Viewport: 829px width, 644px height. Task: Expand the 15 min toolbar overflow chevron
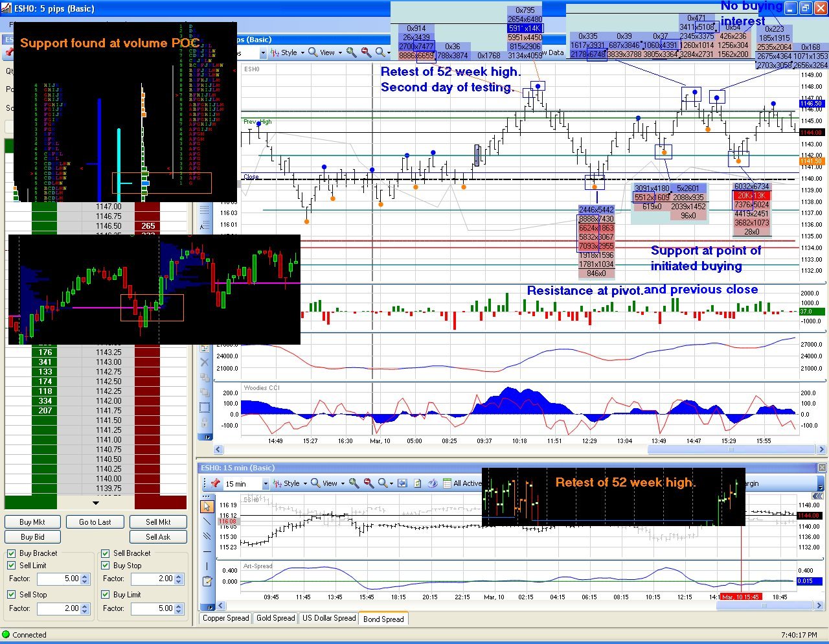pos(822,483)
